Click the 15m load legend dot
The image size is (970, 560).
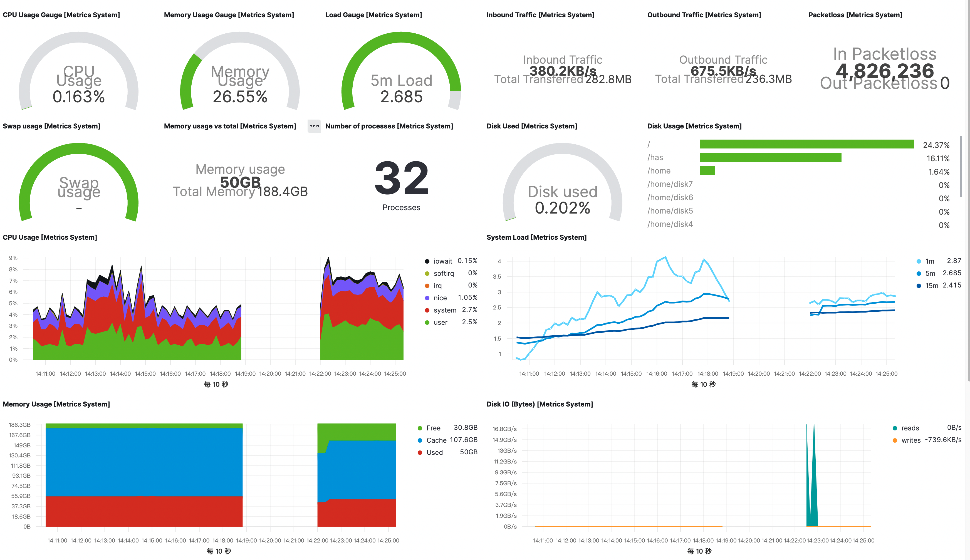[x=919, y=286]
